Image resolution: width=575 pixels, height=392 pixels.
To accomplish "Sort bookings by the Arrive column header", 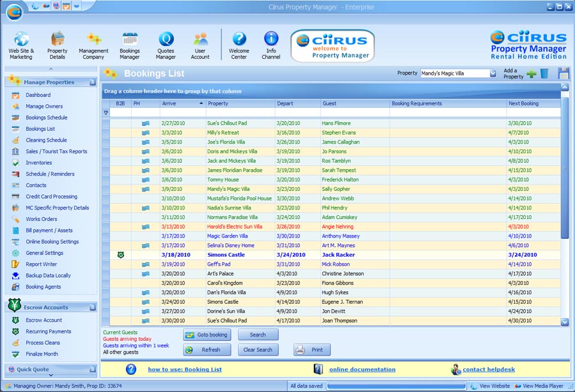I will pos(183,103).
